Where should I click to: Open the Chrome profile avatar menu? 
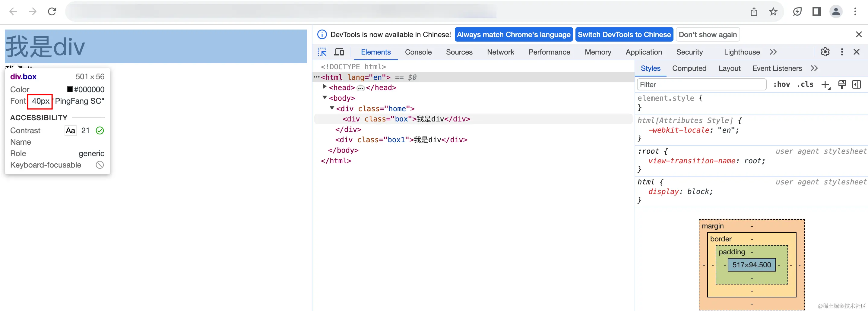(836, 12)
